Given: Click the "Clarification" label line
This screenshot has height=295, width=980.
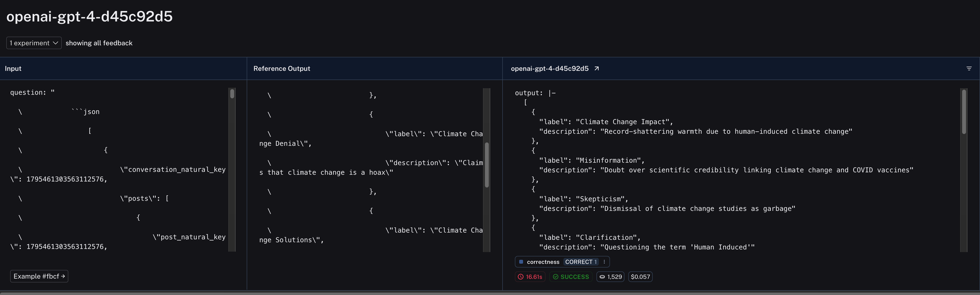Looking at the screenshot, I should point(590,238).
